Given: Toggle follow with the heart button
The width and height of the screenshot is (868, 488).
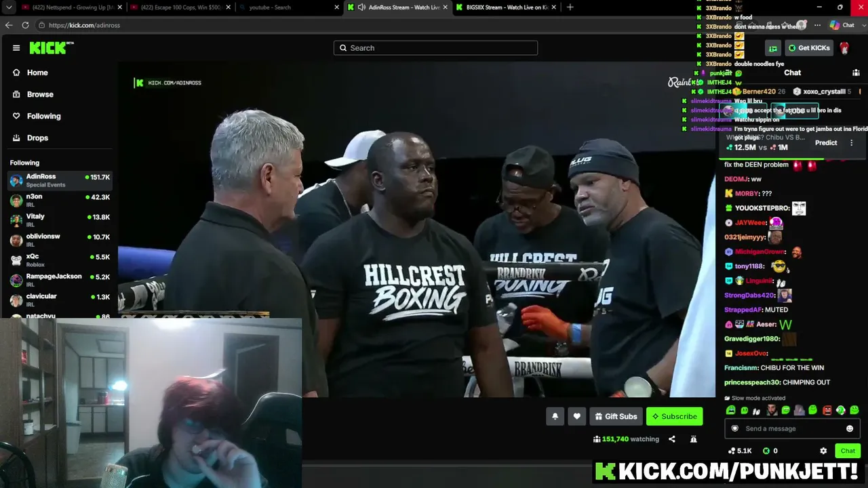Looking at the screenshot, I should tap(577, 416).
